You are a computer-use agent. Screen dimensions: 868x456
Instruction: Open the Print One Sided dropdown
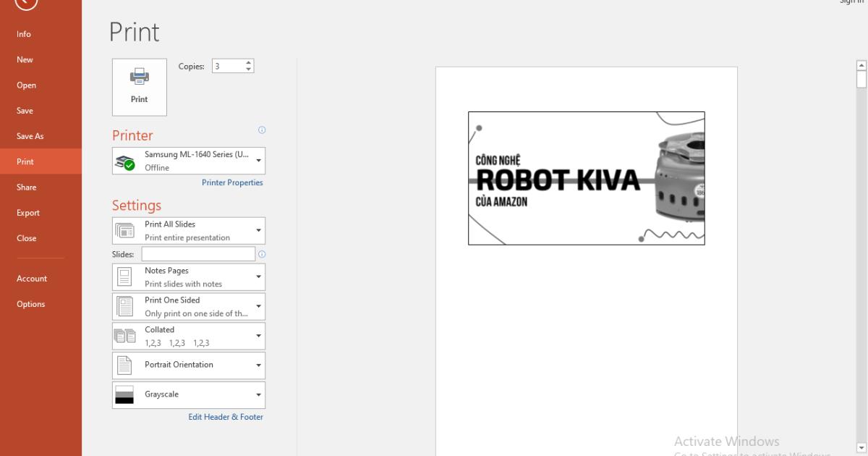tap(189, 307)
